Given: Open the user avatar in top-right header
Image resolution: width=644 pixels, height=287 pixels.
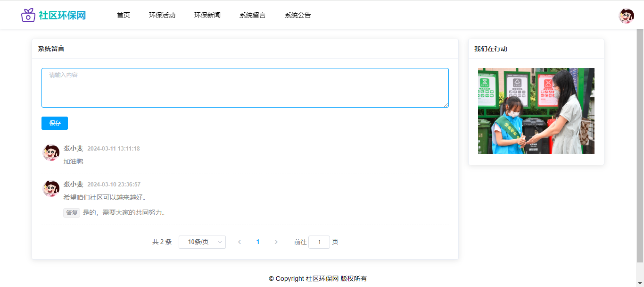Looking at the screenshot, I should click(627, 16).
